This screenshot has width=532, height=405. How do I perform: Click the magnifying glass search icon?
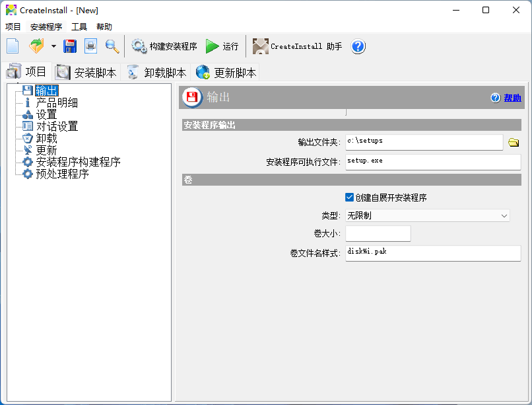(112, 46)
